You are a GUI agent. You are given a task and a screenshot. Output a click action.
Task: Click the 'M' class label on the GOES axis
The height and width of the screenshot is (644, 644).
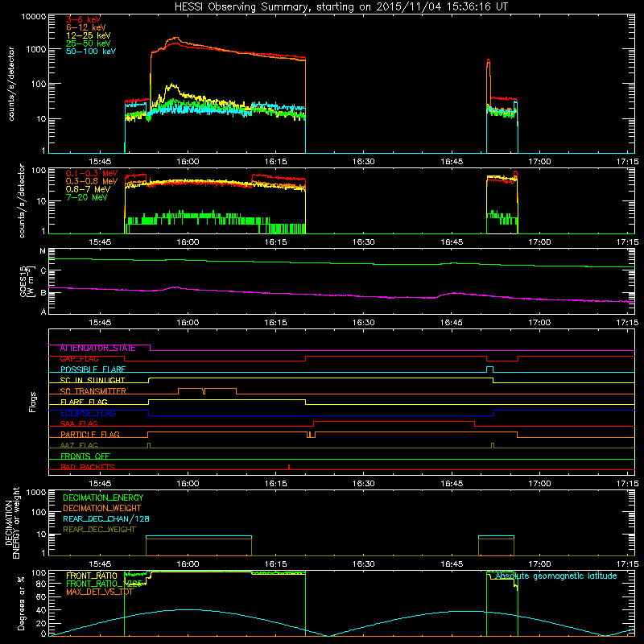click(x=43, y=251)
